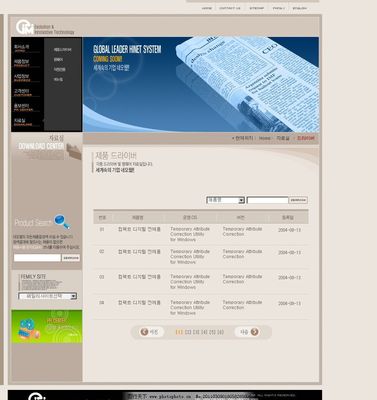Click the Product Search input field in the sidebar
Image resolution: width=377 pixels, height=400 pixels.
point(37,258)
